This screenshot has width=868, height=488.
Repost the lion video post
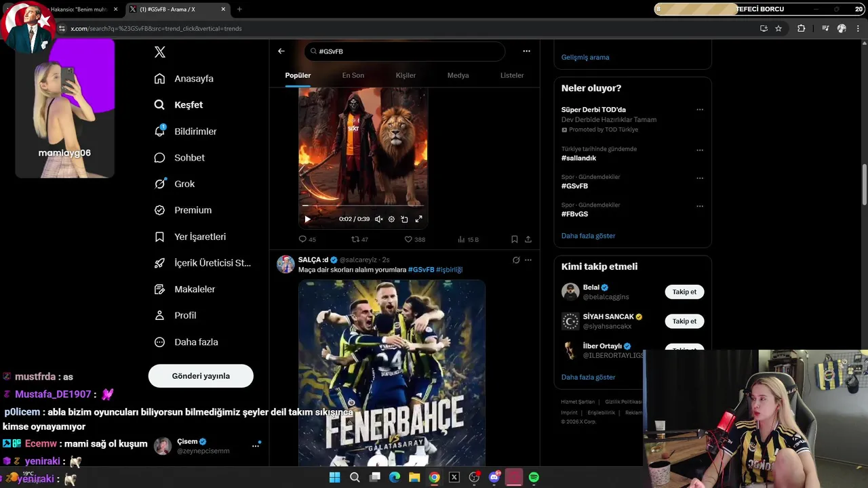pos(359,239)
